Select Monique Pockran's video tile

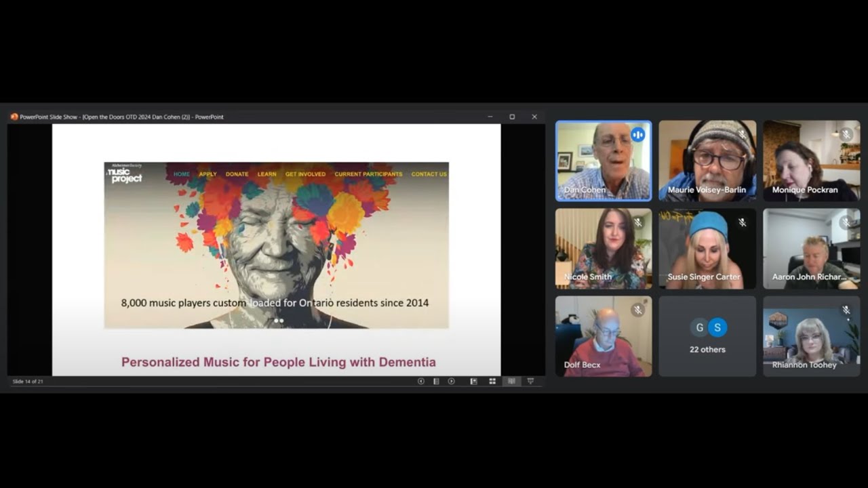pos(812,161)
